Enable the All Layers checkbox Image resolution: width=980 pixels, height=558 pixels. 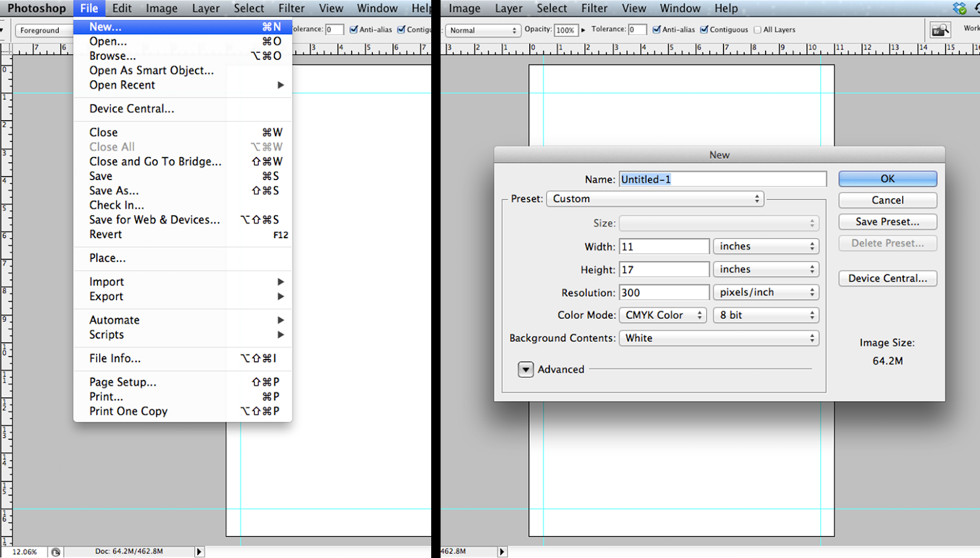[x=758, y=29]
